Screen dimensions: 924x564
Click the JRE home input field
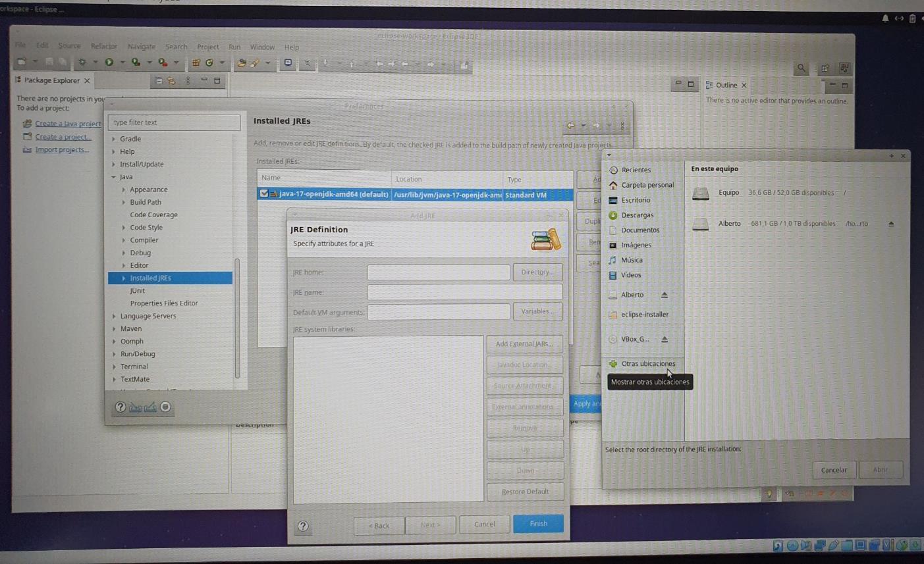439,272
